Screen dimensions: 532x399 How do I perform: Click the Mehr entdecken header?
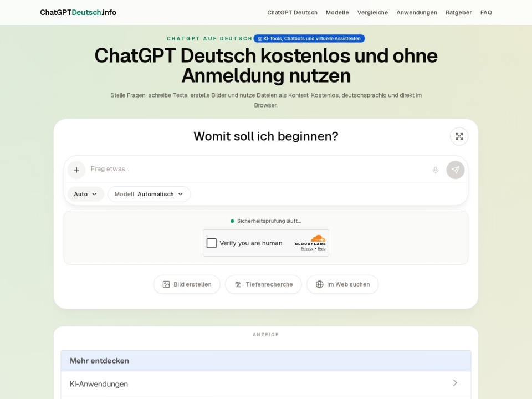click(265, 361)
